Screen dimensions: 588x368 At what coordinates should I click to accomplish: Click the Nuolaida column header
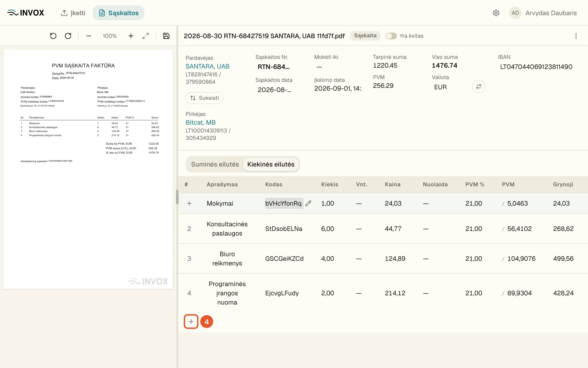(x=435, y=184)
